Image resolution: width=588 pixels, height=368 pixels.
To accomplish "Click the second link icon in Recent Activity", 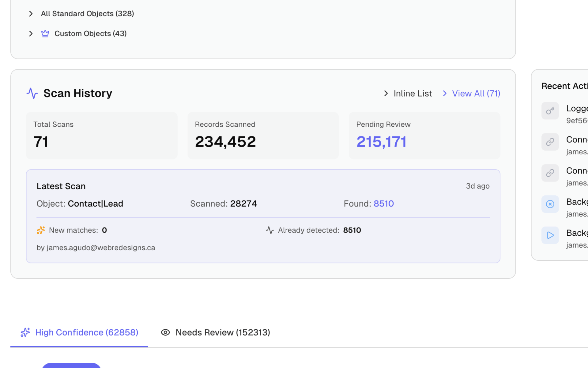I will (550, 173).
